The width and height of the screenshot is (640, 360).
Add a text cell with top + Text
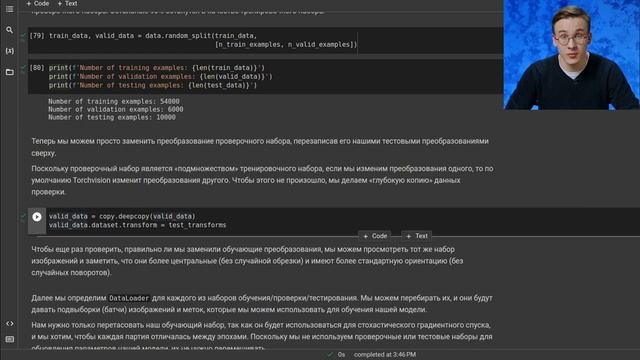coord(67,4)
